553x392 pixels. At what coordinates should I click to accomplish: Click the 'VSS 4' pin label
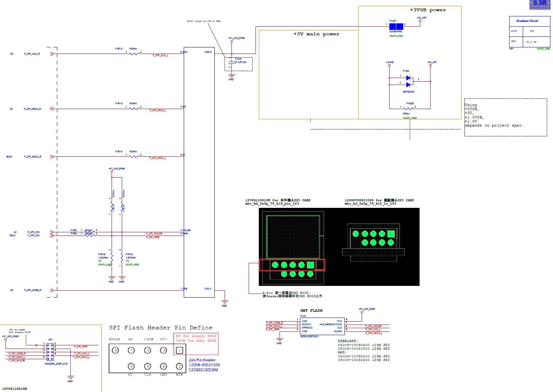tap(208, 289)
